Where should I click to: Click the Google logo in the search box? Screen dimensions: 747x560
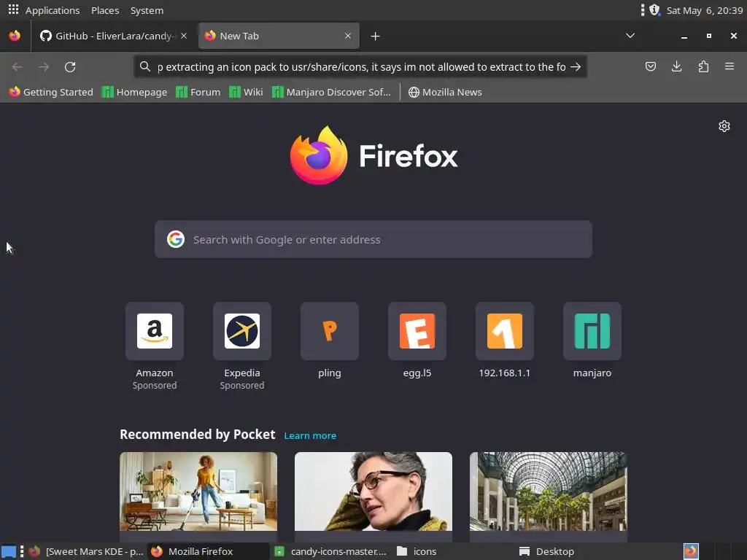point(176,239)
